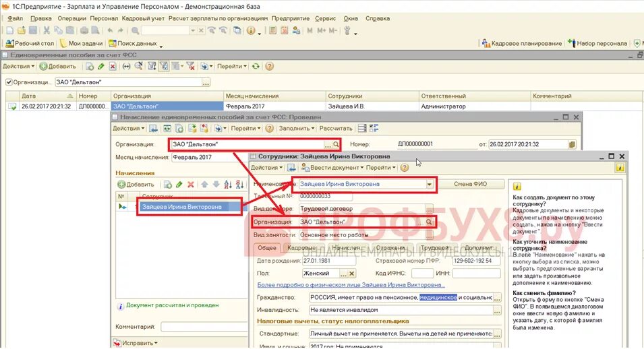This screenshot has height=349, width=644.
Task: Expand the Наименование combo box arrow
Action: coord(429,185)
